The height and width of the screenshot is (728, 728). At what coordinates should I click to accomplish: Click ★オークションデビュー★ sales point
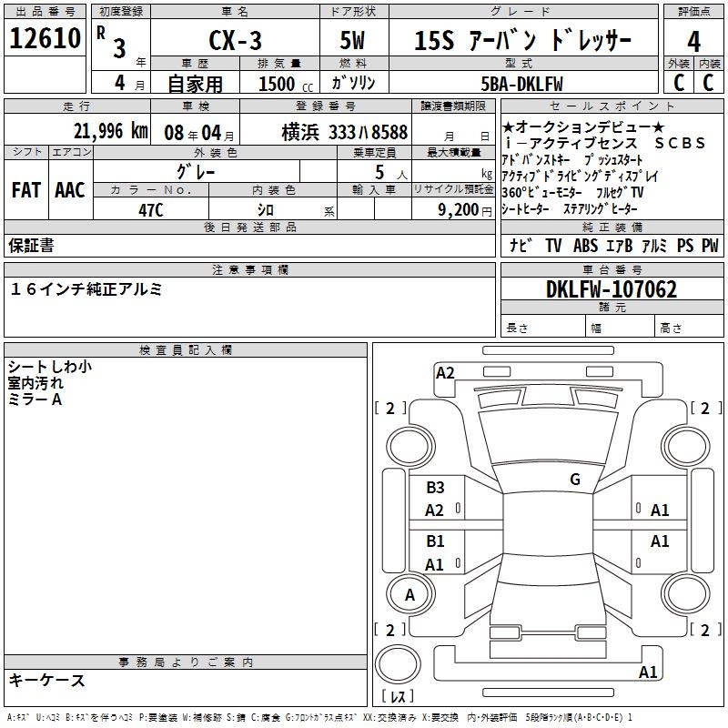pos(583,126)
